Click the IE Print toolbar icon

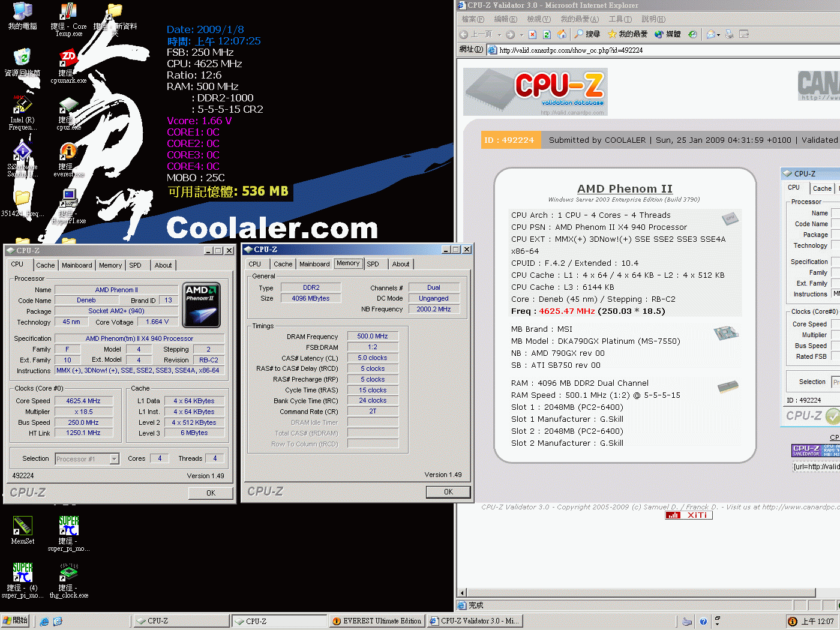click(730, 34)
